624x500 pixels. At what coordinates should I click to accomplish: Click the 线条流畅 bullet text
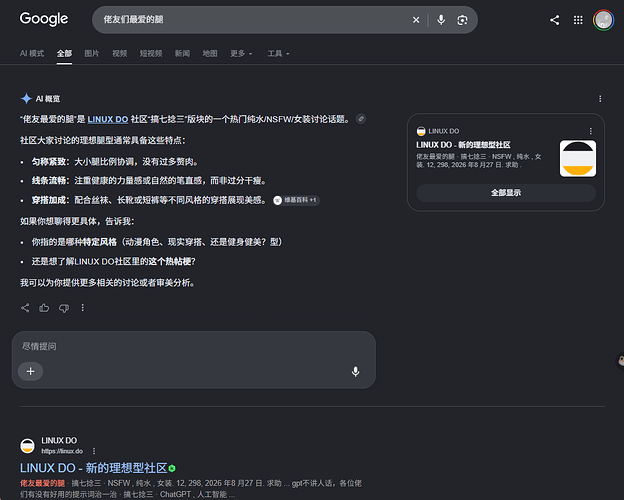[149, 181]
